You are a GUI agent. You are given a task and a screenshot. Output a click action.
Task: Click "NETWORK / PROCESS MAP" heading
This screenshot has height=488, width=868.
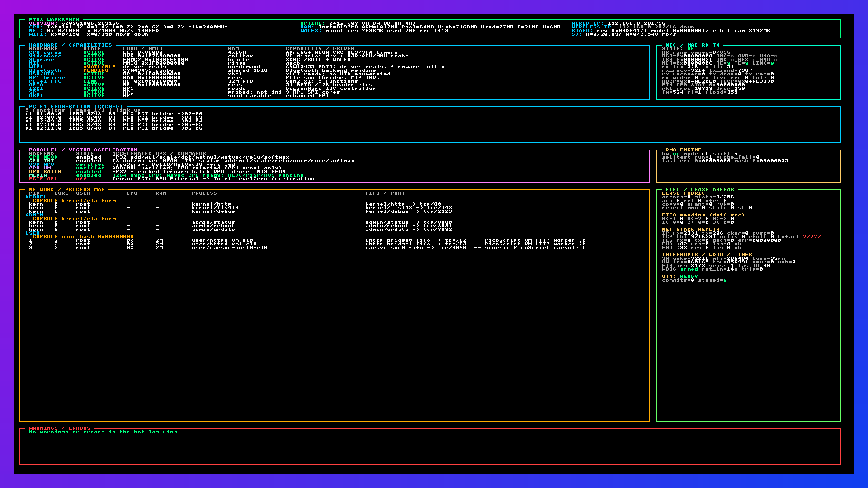click(x=67, y=190)
